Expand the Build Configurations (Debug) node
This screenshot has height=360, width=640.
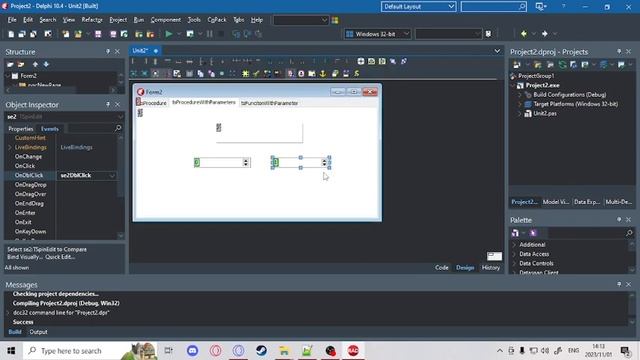520,95
